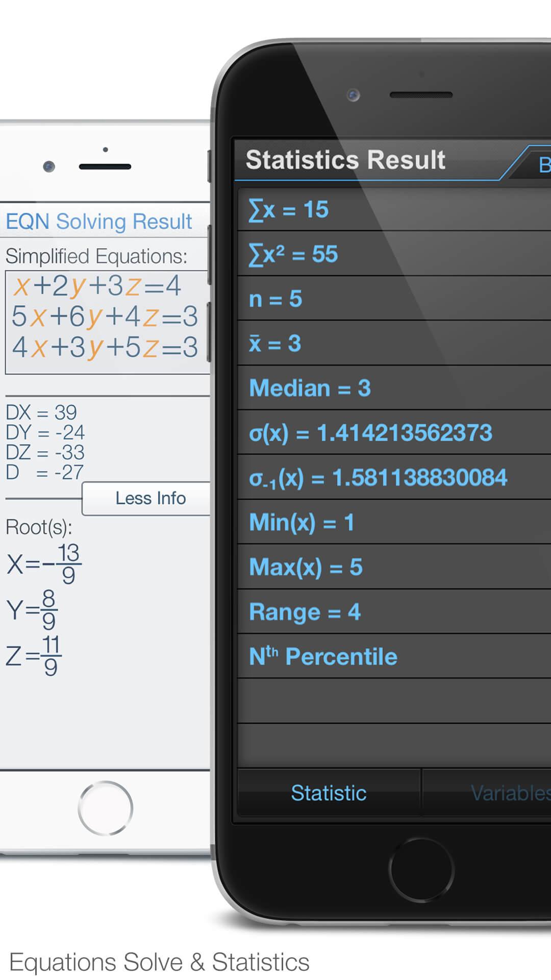This screenshot has height=980, width=551.
Task: Select the Median = 3 row
Action: [394, 388]
